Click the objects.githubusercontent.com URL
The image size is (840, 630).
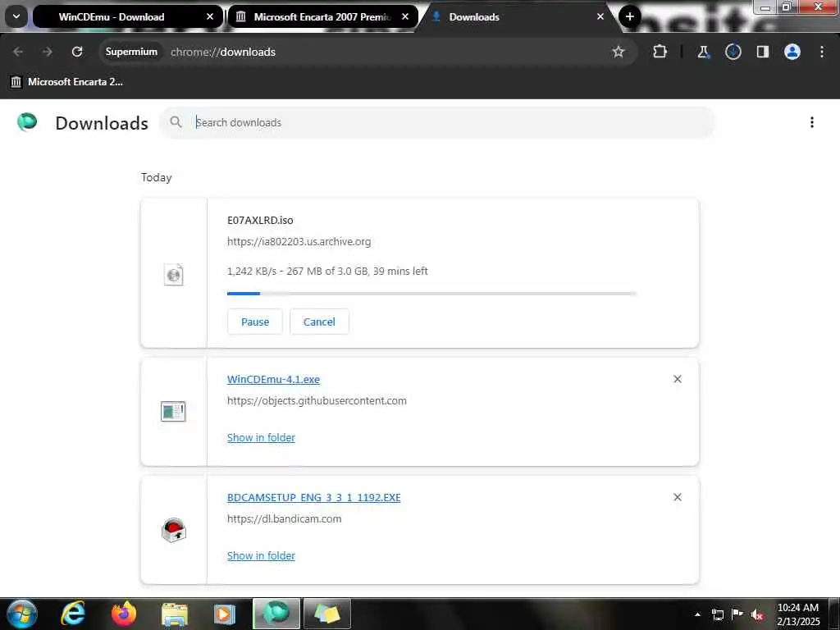(317, 400)
